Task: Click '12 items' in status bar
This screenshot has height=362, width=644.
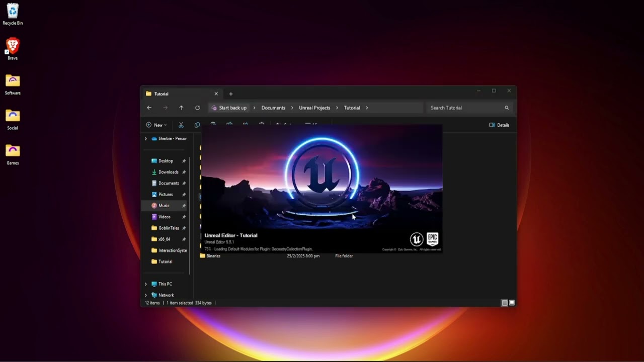Action: (x=152, y=303)
